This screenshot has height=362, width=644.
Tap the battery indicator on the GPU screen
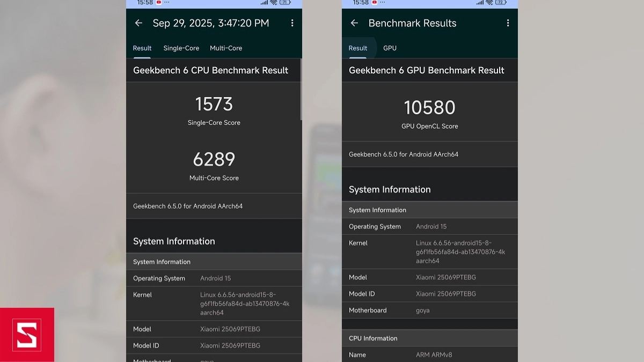coord(501,3)
